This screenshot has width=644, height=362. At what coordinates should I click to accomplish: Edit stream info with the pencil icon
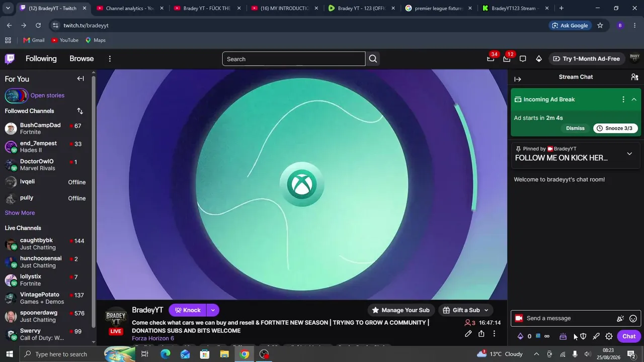pos(468,334)
